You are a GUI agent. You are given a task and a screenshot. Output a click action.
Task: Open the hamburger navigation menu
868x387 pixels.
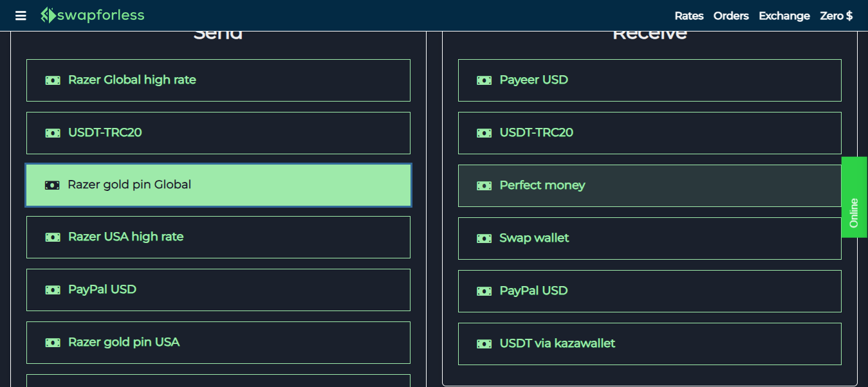pyautogui.click(x=21, y=15)
